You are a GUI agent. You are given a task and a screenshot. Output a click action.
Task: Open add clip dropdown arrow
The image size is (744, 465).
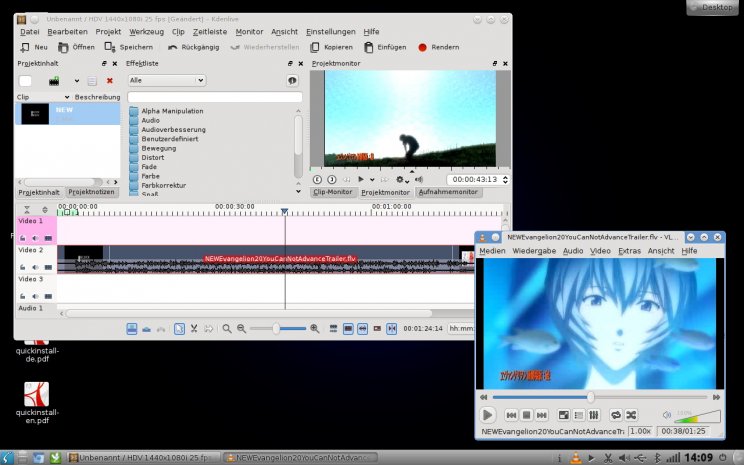76,81
